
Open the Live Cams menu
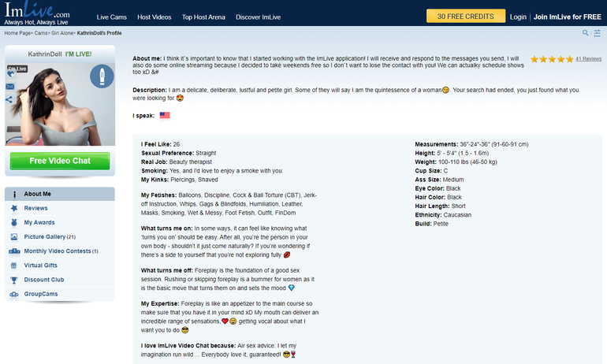click(x=114, y=17)
